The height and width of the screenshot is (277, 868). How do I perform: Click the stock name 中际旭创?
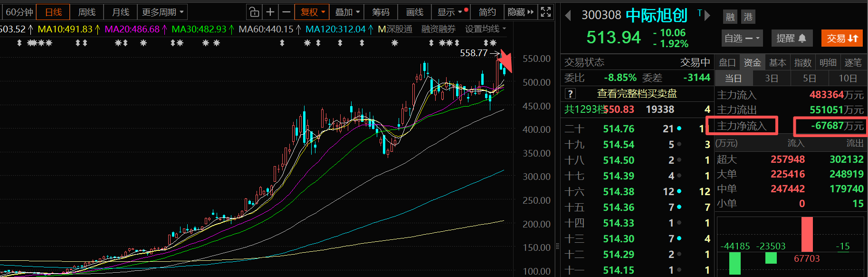[x=657, y=16]
